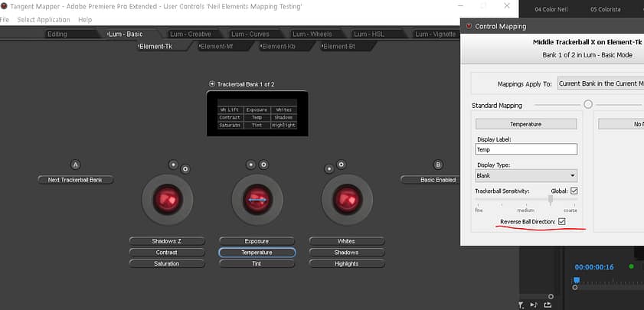
Task: Click into the Display Label text field
Action: [526, 149]
